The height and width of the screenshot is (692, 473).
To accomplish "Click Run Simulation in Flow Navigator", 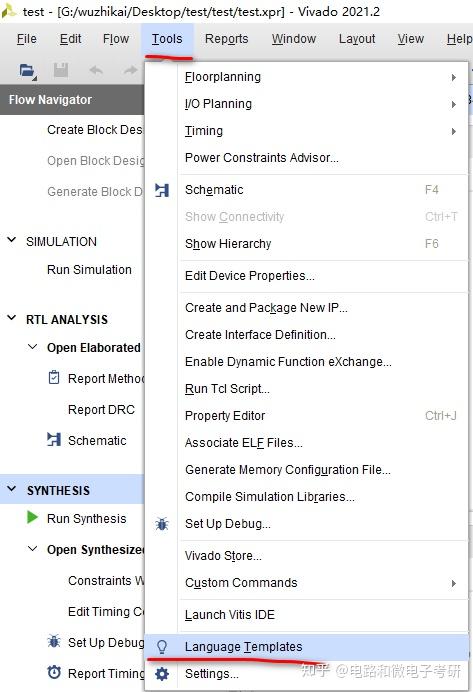I will [x=89, y=270].
